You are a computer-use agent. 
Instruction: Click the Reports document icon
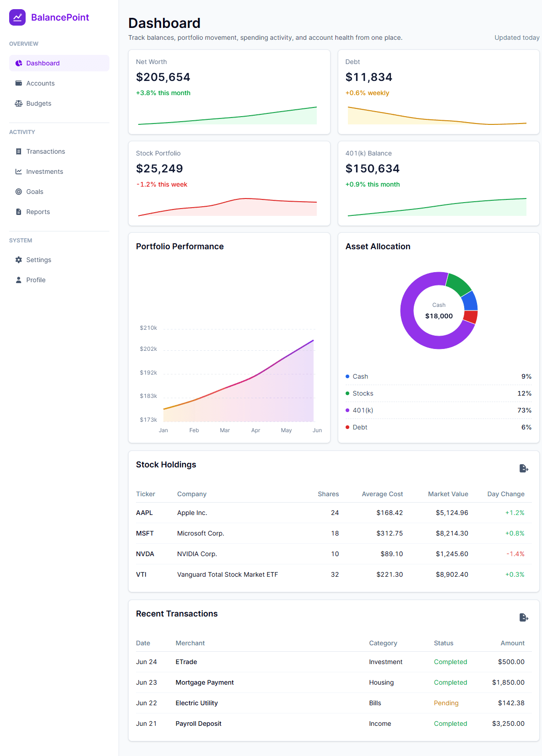point(19,212)
